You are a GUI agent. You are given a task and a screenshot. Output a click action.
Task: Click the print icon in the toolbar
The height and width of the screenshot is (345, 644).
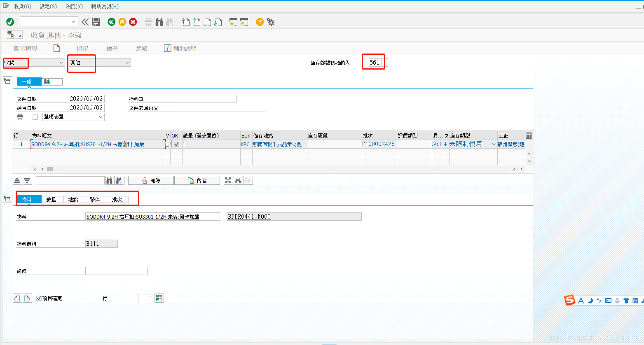point(148,22)
